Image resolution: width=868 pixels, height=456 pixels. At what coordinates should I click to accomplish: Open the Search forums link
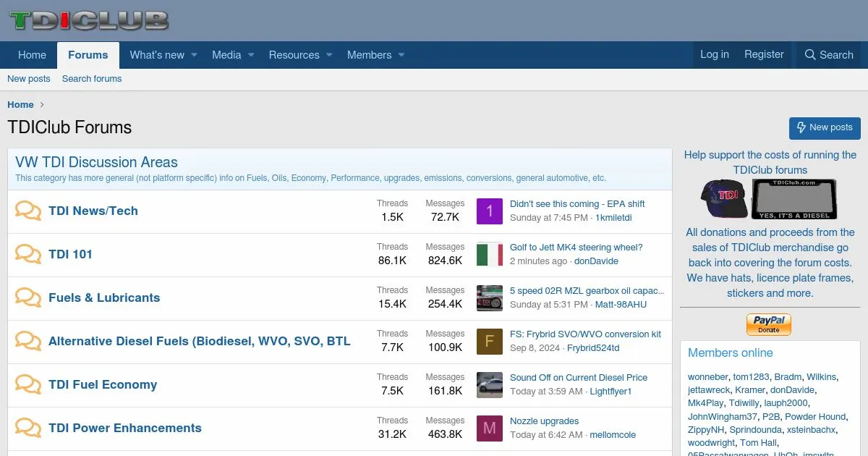coord(92,79)
